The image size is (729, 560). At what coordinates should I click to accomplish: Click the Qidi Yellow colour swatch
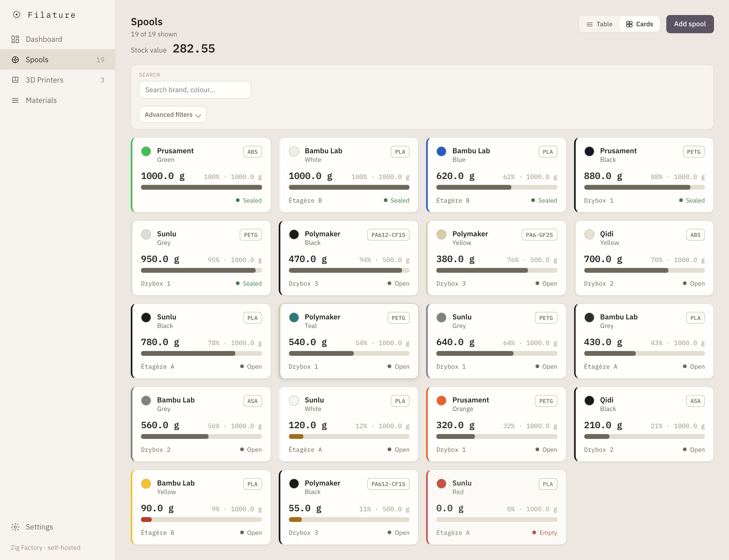point(589,234)
